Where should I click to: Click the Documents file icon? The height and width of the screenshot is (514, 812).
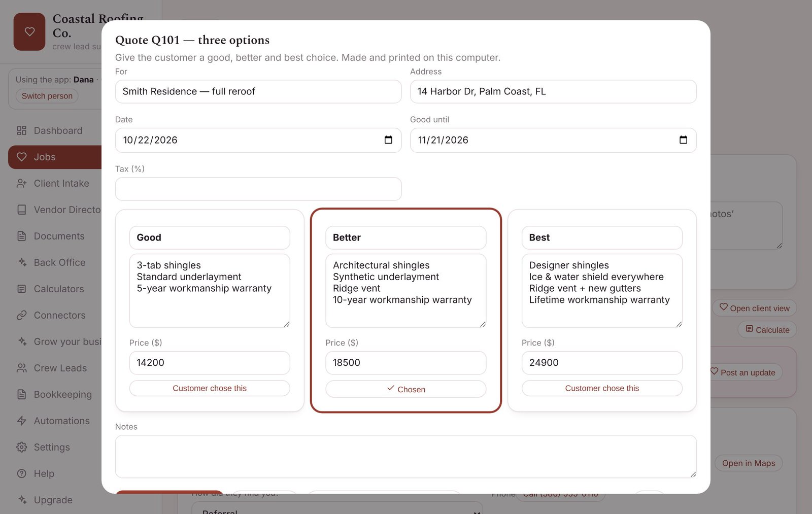(21, 236)
